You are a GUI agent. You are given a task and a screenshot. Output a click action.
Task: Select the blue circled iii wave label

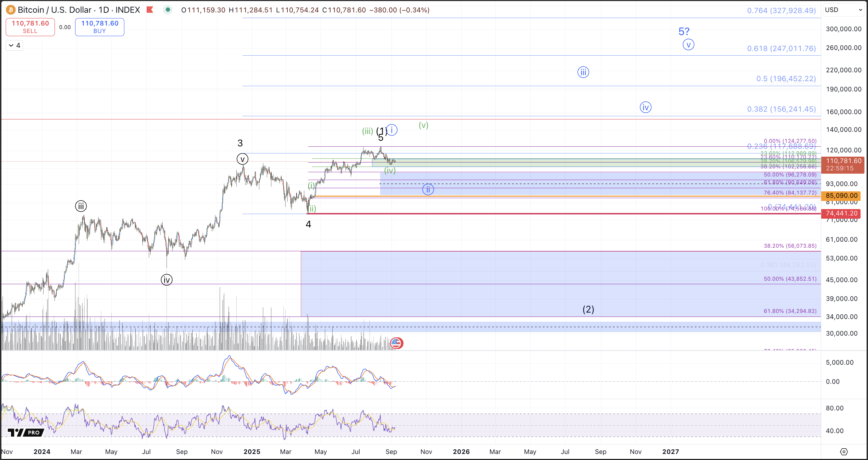(583, 72)
